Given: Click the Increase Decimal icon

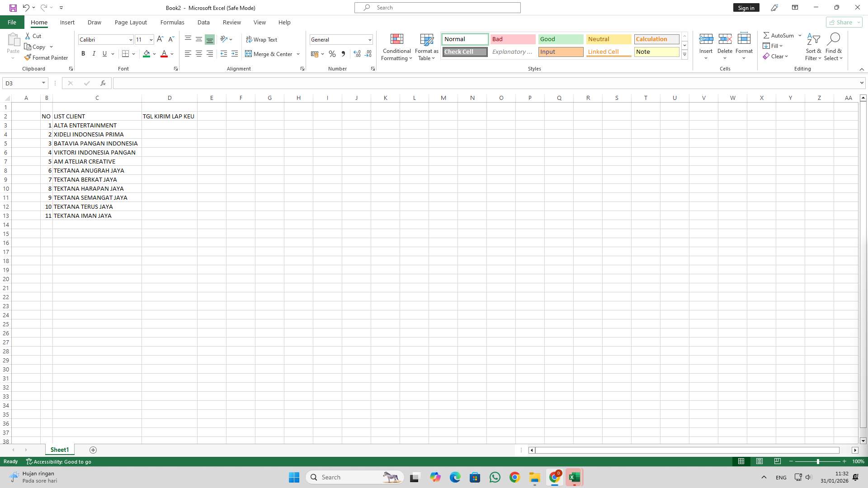Looking at the screenshot, I should tap(357, 54).
